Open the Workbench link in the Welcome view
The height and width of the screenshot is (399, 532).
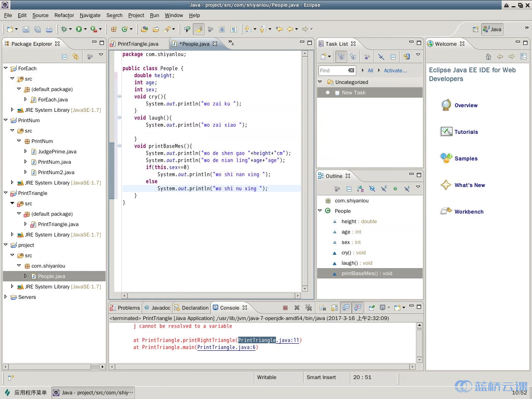[x=469, y=212]
